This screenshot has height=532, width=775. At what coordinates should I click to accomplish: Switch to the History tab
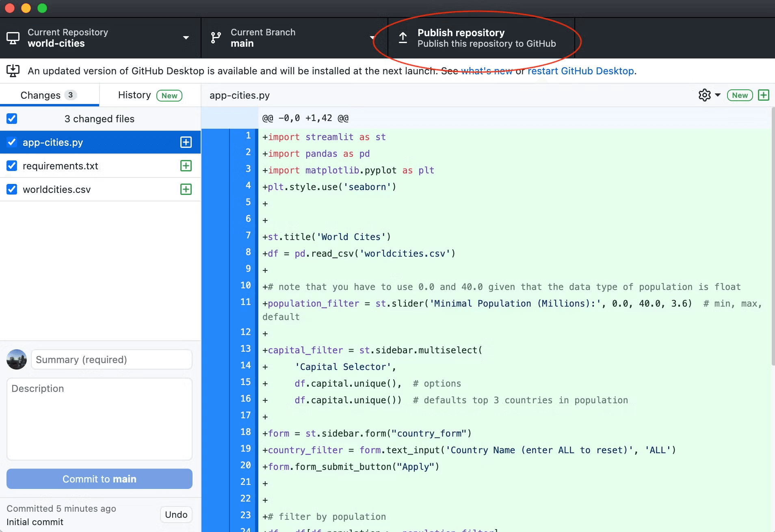click(x=150, y=95)
